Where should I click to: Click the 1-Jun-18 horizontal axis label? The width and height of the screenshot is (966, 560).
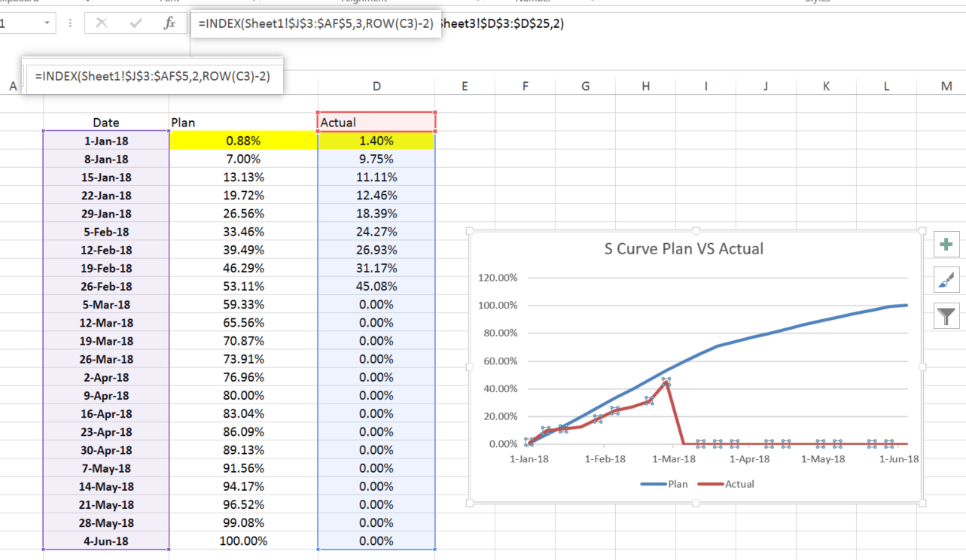point(897,458)
